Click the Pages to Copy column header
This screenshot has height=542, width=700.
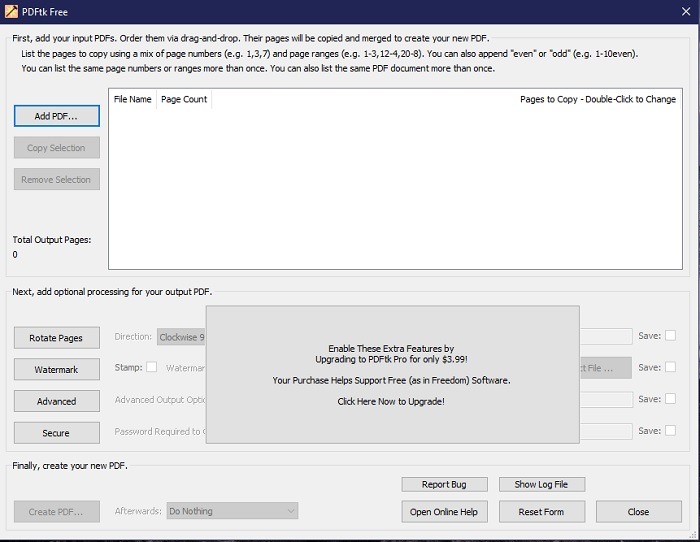point(598,99)
